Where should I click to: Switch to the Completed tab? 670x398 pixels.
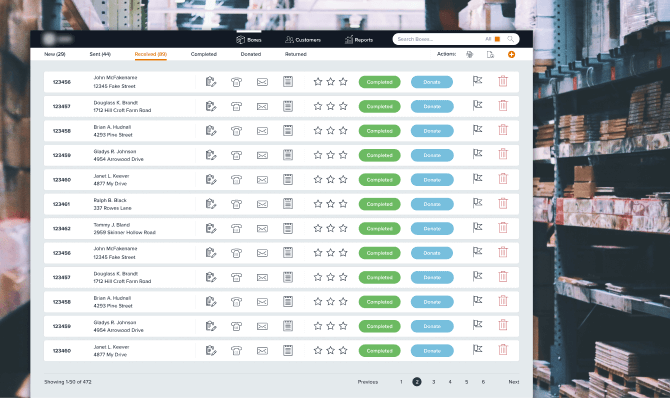pos(204,54)
